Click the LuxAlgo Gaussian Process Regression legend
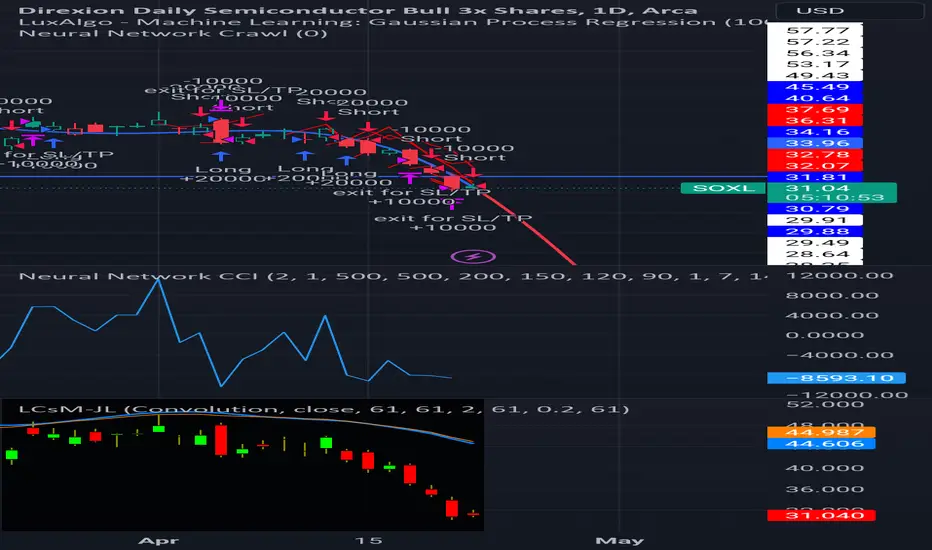Image resolution: width=932 pixels, height=550 pixels. click(392, 22)
